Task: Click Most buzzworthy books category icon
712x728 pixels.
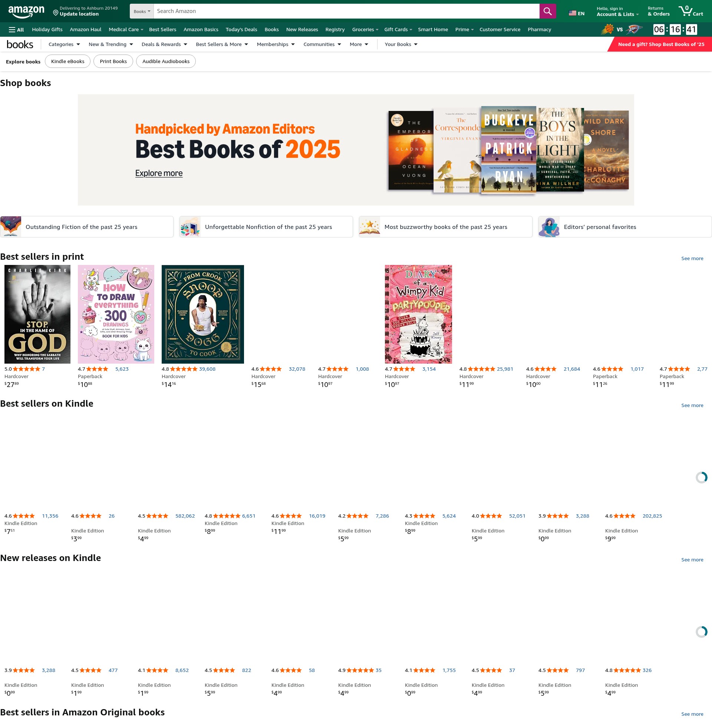Action: coord(369,227)
